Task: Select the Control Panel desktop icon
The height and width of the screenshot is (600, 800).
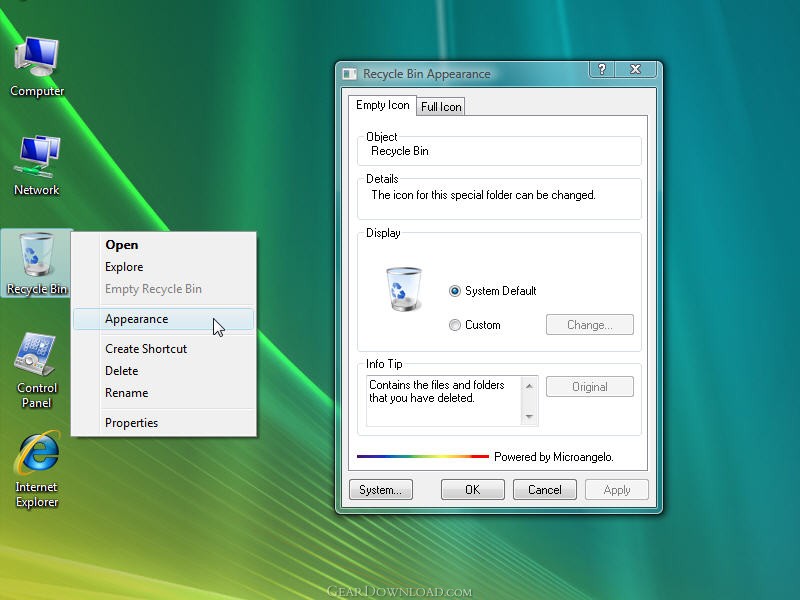Action: (36, 370)
